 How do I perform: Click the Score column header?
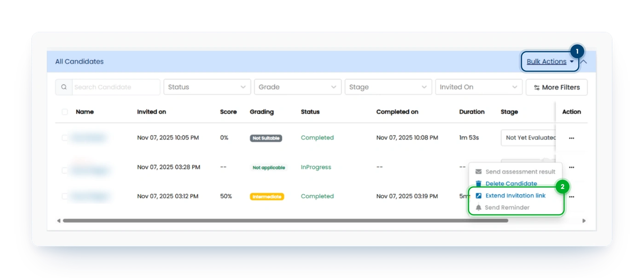(229, 112)
